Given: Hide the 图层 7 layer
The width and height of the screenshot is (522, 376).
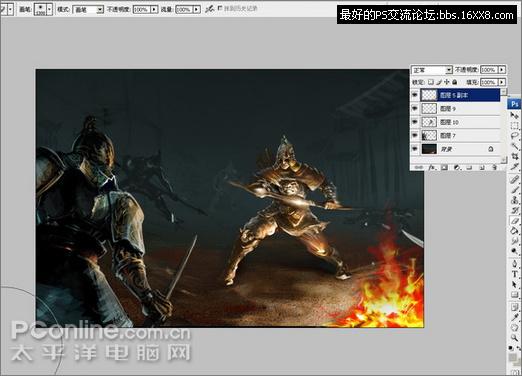Looking at the screenshot, I should (x=415, y=135).
